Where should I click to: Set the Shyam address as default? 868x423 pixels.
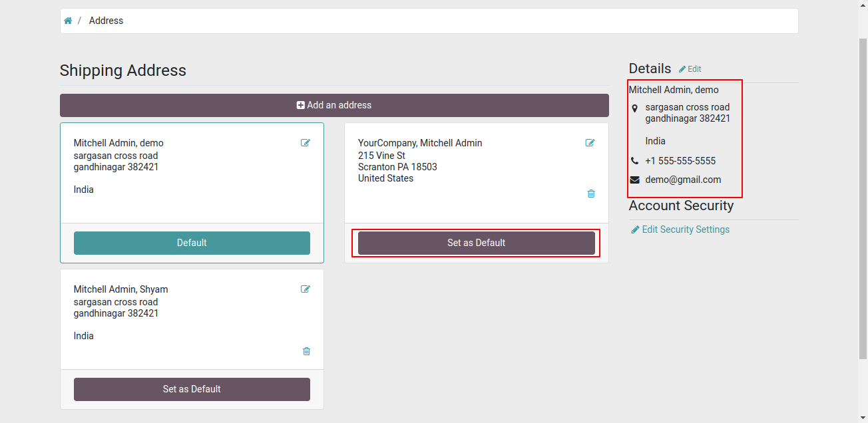192,389
